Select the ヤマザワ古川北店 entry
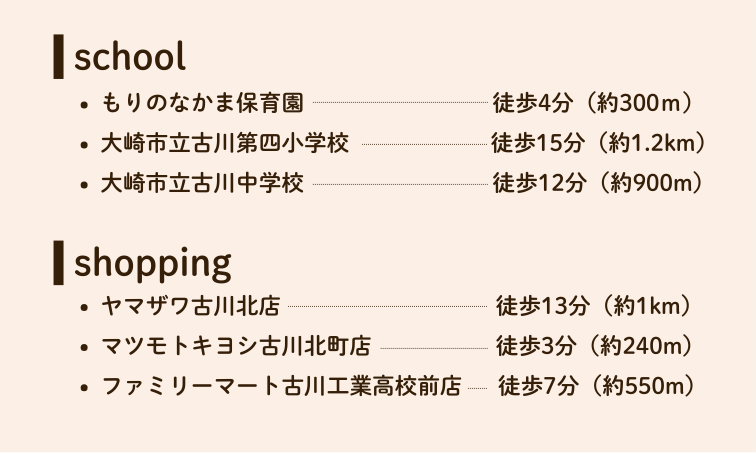 (191, 305)
